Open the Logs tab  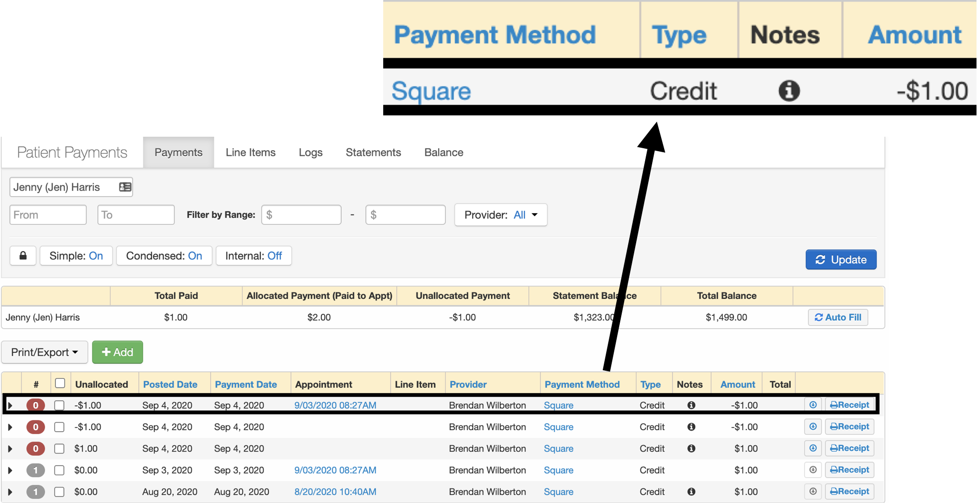(x=310, y=152)
